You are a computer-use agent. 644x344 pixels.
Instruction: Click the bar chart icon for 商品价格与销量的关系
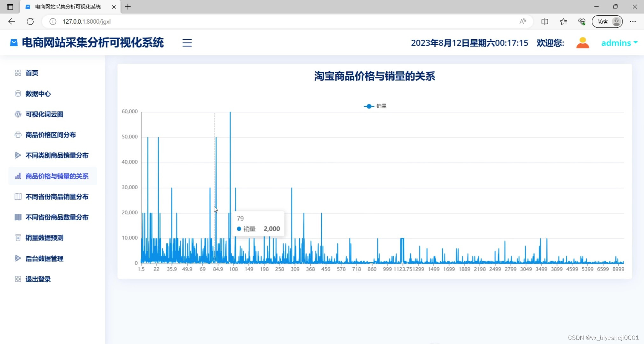(x=18, y=176)
